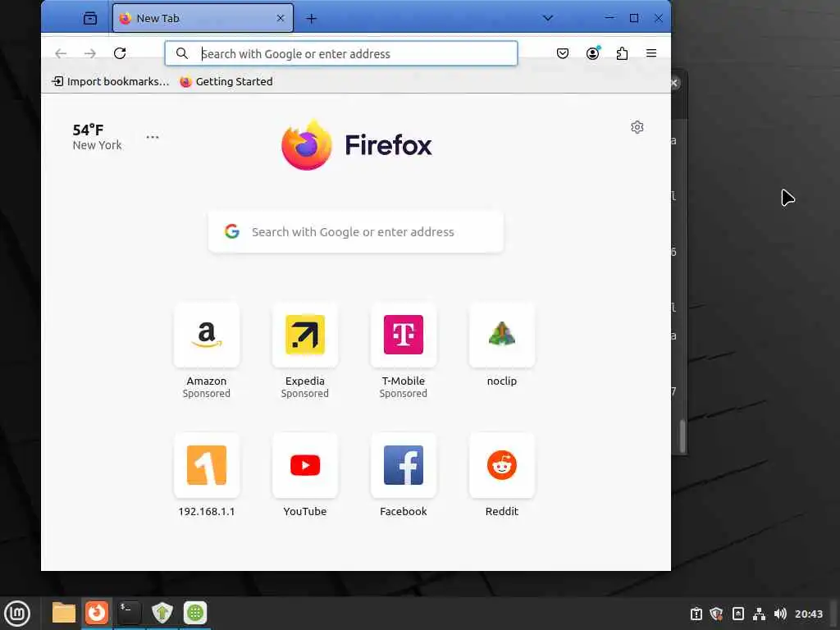Open the Firefox account menu

pyautogui.click(x=592, y=53)
